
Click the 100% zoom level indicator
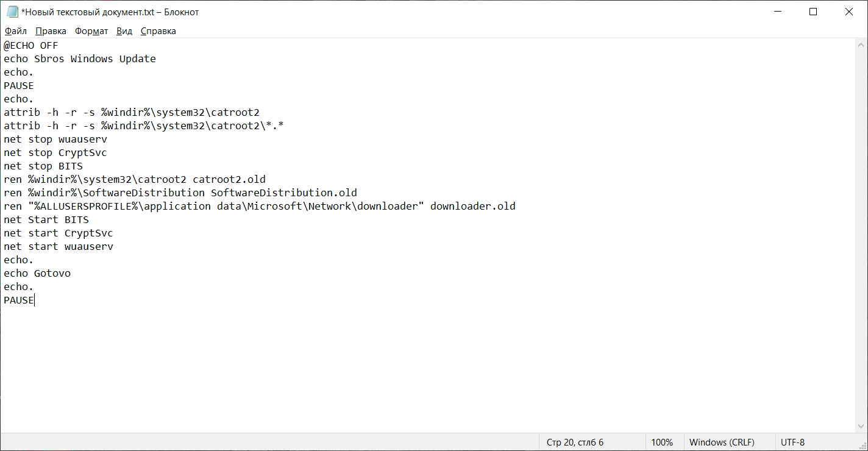coord(662,442)
